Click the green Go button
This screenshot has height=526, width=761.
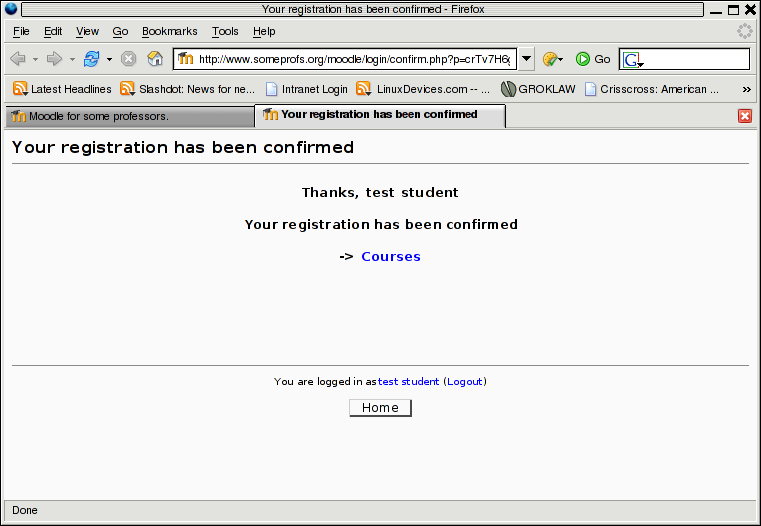593,59
